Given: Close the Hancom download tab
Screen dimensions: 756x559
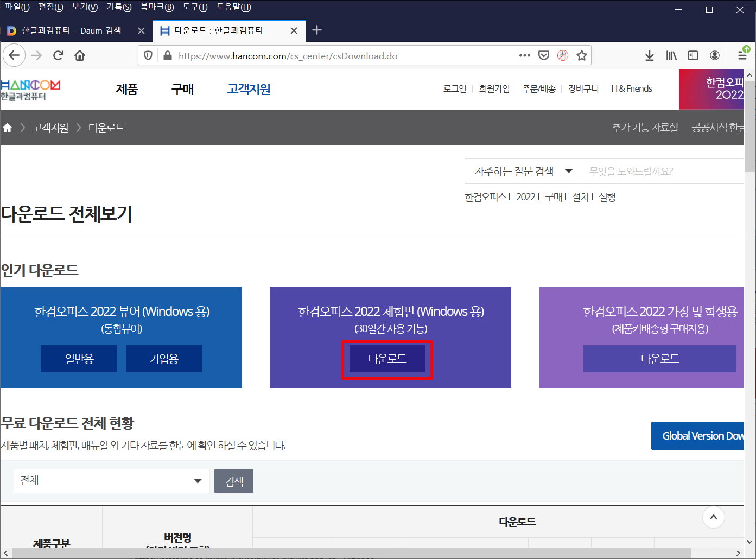Looking at the screenshot, I should point(294,31).
